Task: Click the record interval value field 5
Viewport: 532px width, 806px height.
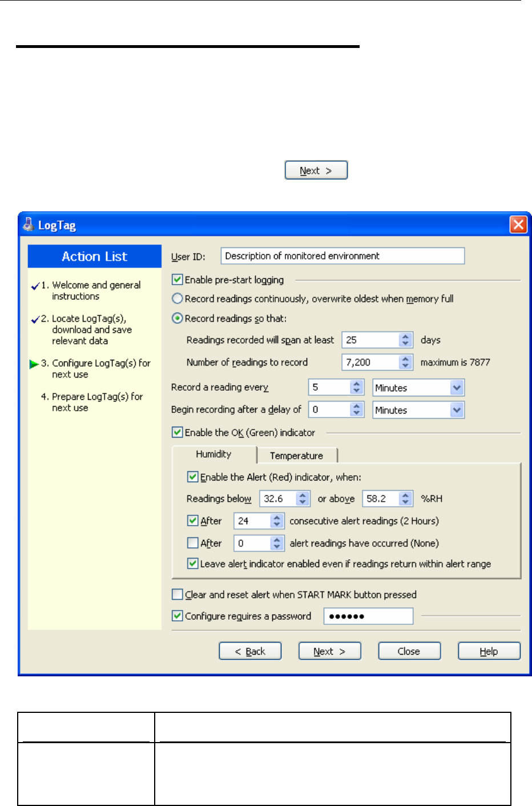Action: tap(329, 387)
